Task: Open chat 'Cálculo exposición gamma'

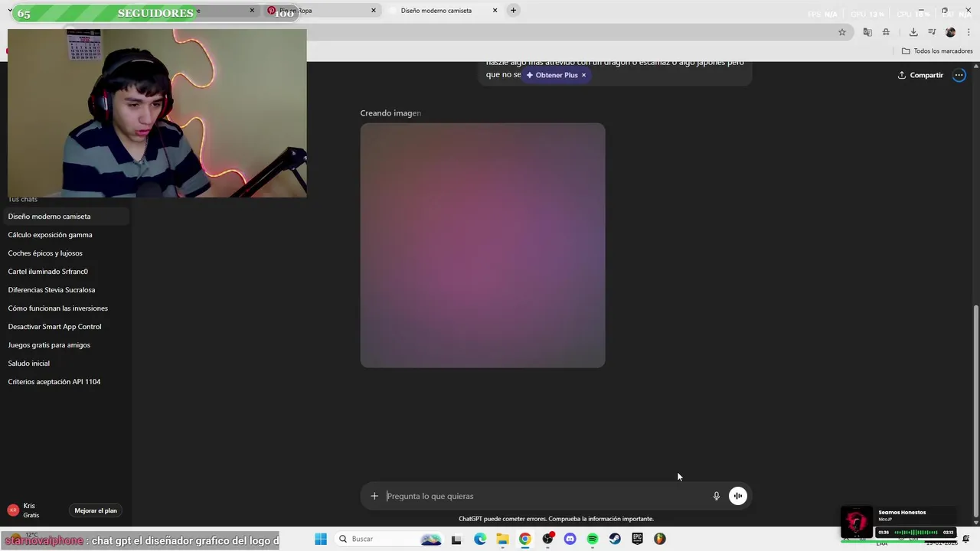Action: tap(65, 235)
